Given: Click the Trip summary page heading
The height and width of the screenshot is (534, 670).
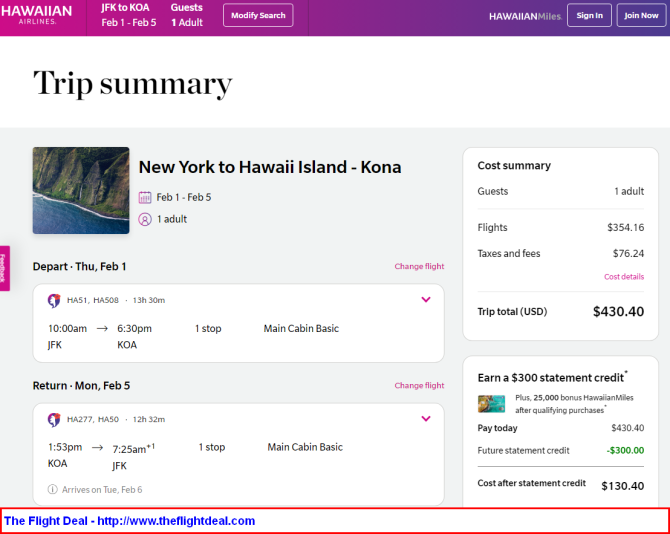Looking at the screenshot, I should coord(133,84).
